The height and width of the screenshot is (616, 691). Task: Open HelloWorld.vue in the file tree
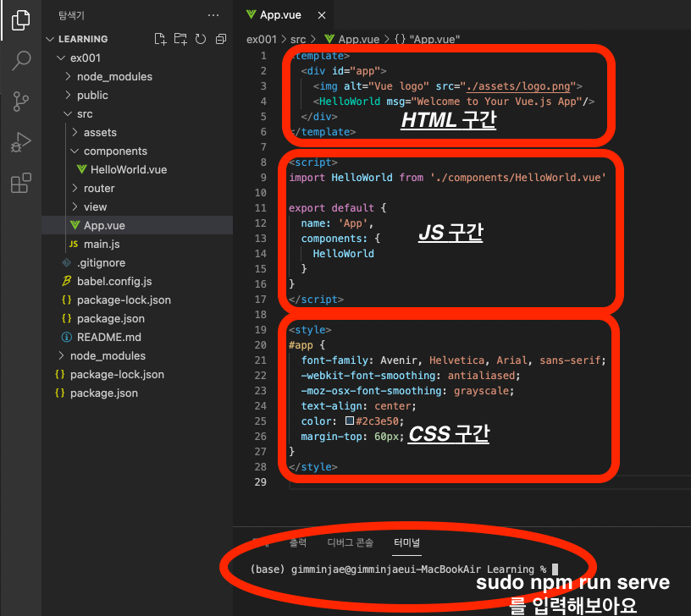(x=129, y=170)
